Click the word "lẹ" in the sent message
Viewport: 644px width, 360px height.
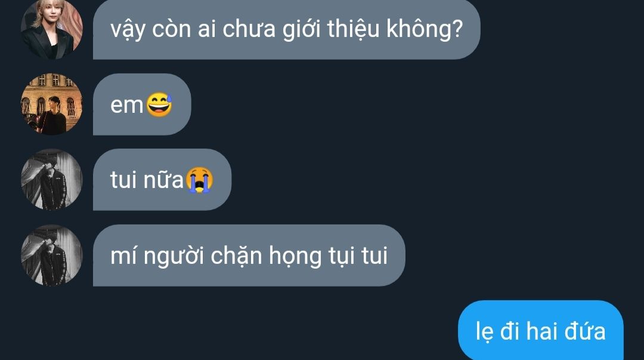[x=485, y=333]
